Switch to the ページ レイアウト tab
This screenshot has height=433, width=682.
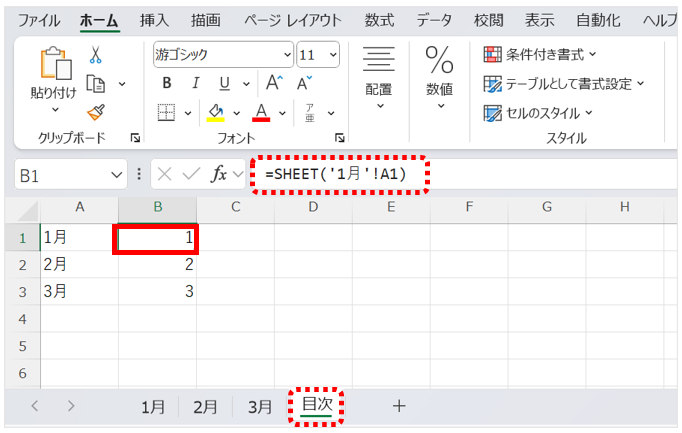tap(293, 20)
